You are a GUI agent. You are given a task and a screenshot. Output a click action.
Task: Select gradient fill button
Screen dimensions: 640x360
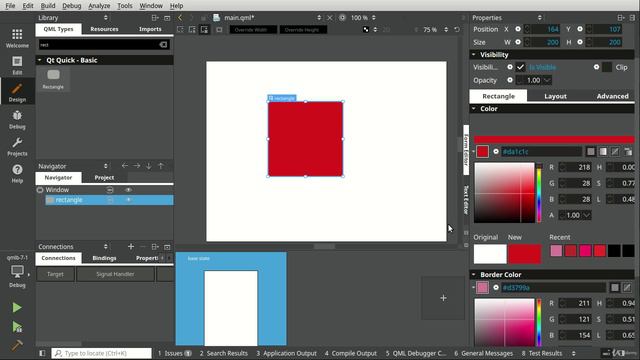pyautogui.click(x=603, y=151)
